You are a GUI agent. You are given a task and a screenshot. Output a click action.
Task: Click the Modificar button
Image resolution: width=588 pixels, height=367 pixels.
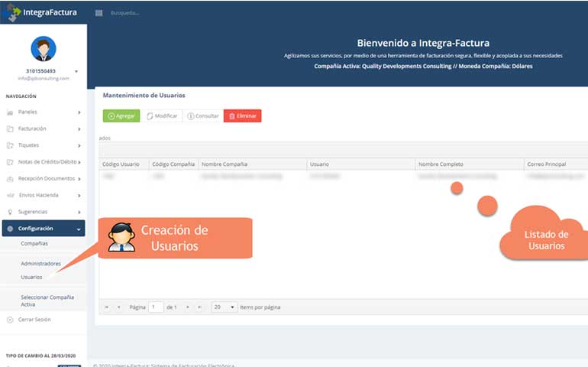tap(162, 115)
